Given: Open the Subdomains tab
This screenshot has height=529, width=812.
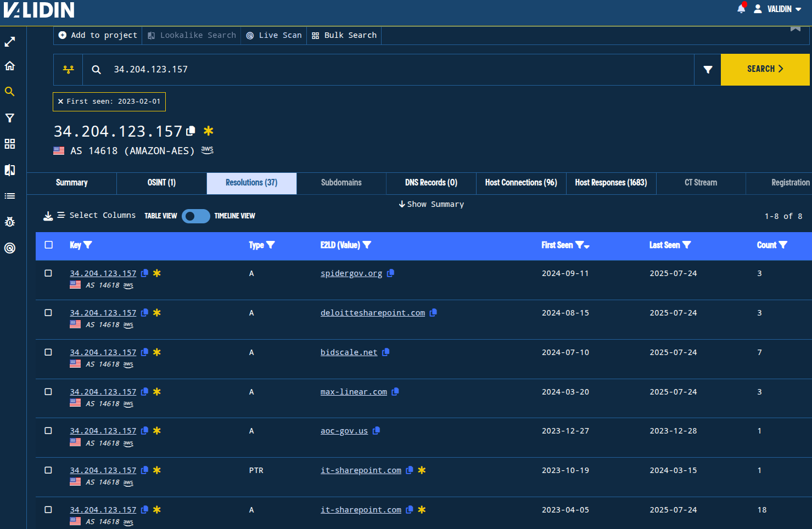Looking at the screenshot, I should click(341, 183).
